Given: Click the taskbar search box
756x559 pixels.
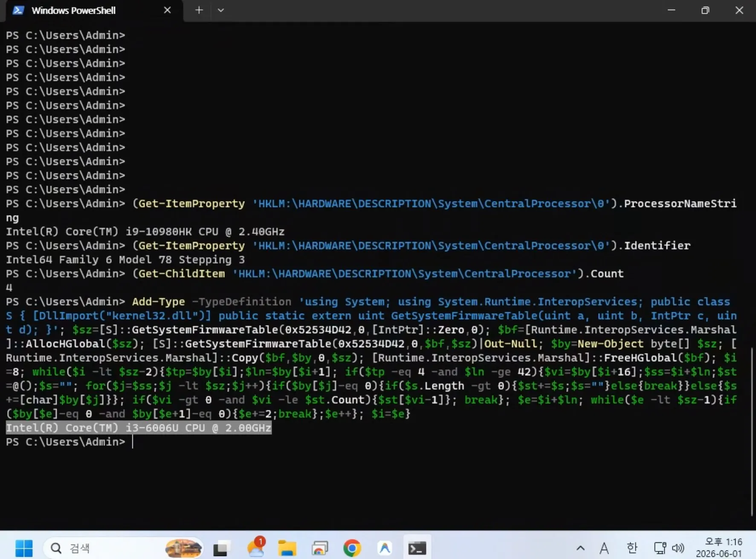Looking at the screenshot, I should click(124, 548).
